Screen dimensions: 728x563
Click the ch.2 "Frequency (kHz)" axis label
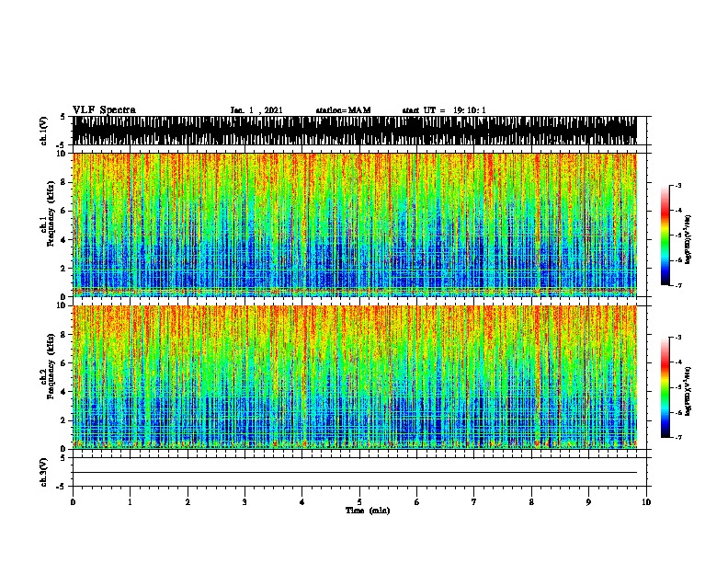point(51,366)
